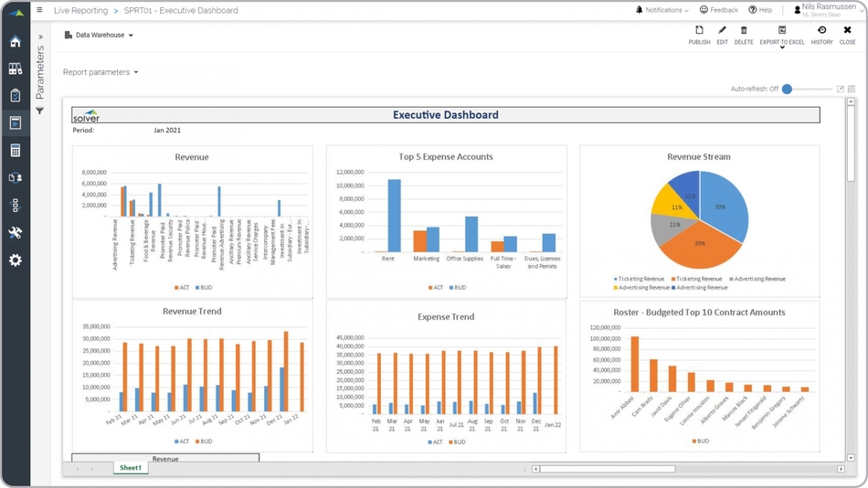This screenshot has height=488, width=868.
Task: Click the filter funnel icon under Parameters
Action: (x=40, y=111)
